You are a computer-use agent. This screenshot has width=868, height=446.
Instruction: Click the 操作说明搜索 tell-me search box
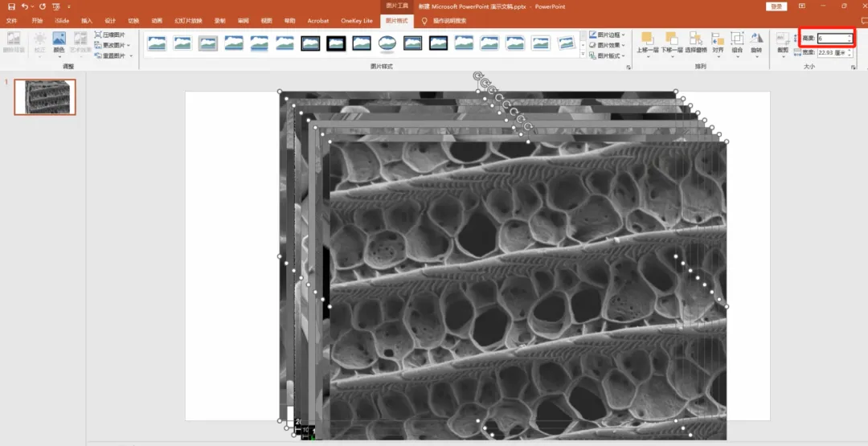click(x=449, y=20)
